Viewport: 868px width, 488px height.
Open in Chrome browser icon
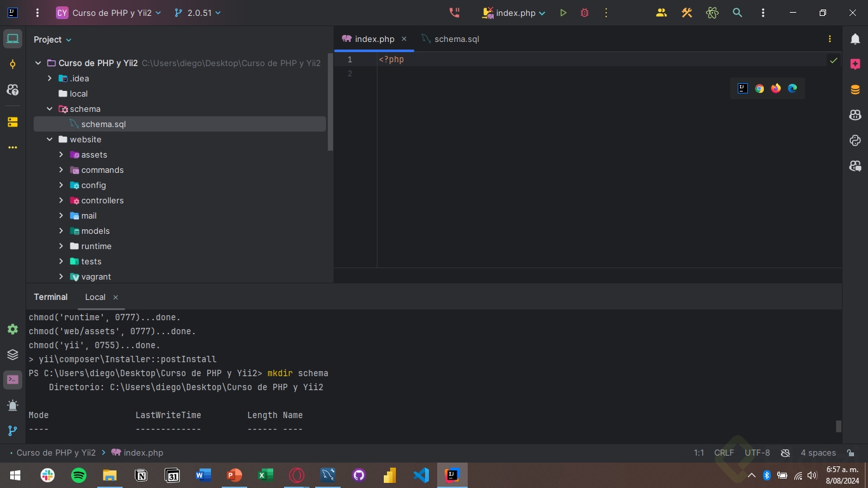click(759, 88)
